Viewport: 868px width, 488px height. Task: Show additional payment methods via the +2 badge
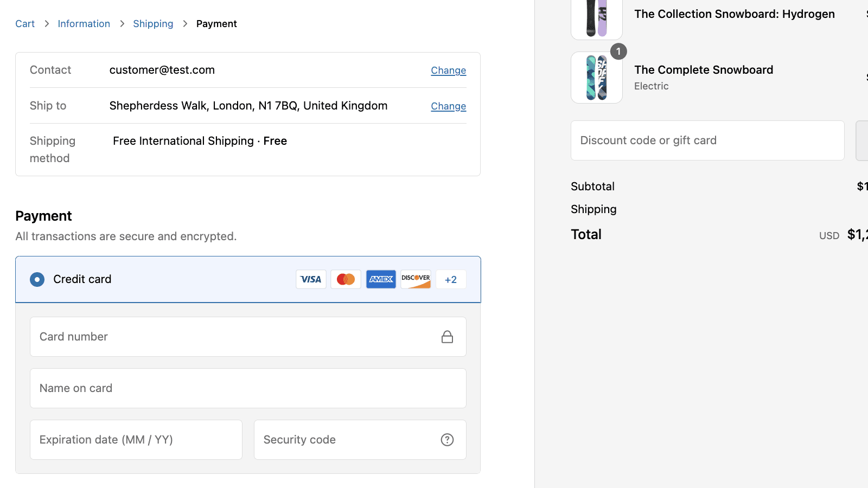[x=451, y=279]
